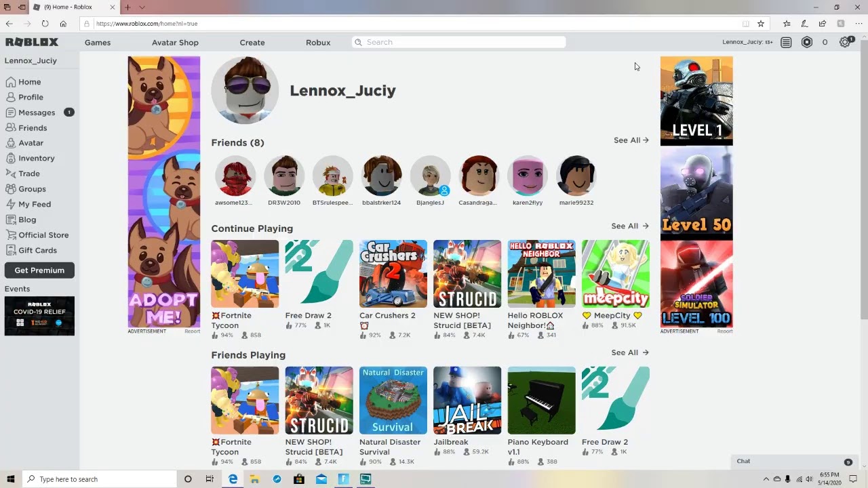
Task: Open Home in the sidebar
Action: [x=24, y=81]
